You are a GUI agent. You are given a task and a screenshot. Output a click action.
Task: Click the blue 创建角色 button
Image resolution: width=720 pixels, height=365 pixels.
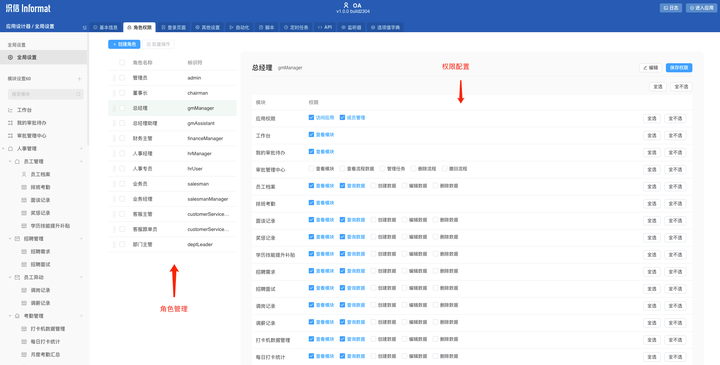point(124,44)
